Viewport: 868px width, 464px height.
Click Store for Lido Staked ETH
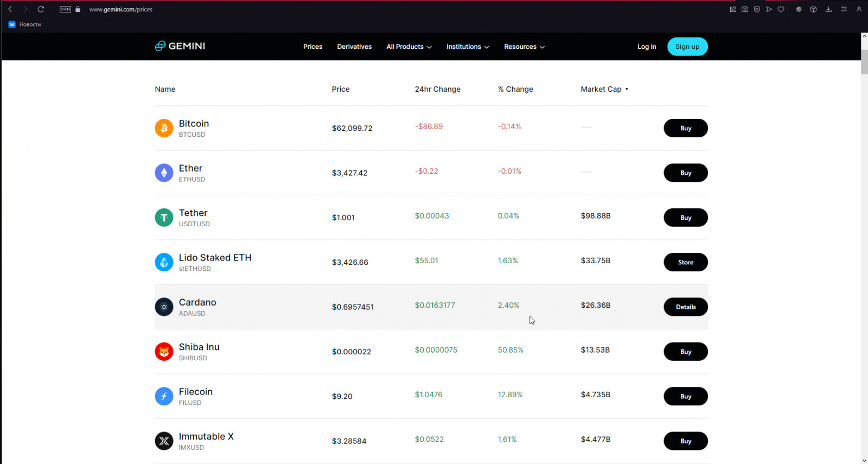686,262
